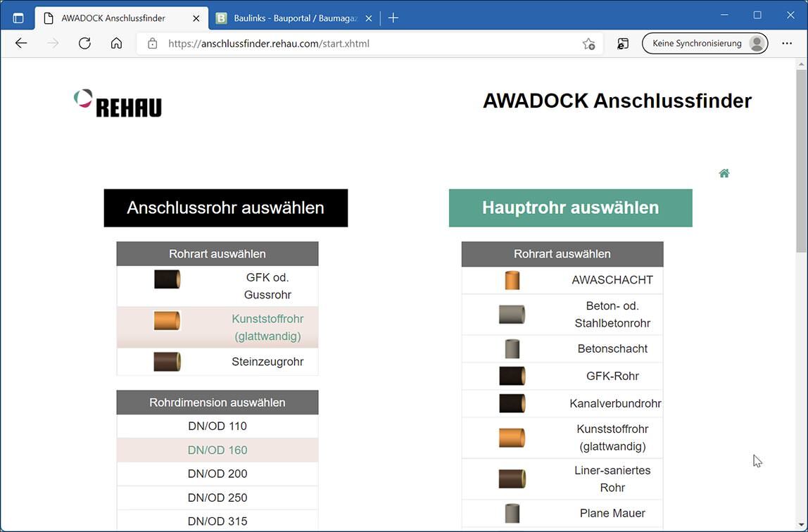Click the Rohrdimension auswählen header
Viewport: 808px width, 532px height.
217,403
